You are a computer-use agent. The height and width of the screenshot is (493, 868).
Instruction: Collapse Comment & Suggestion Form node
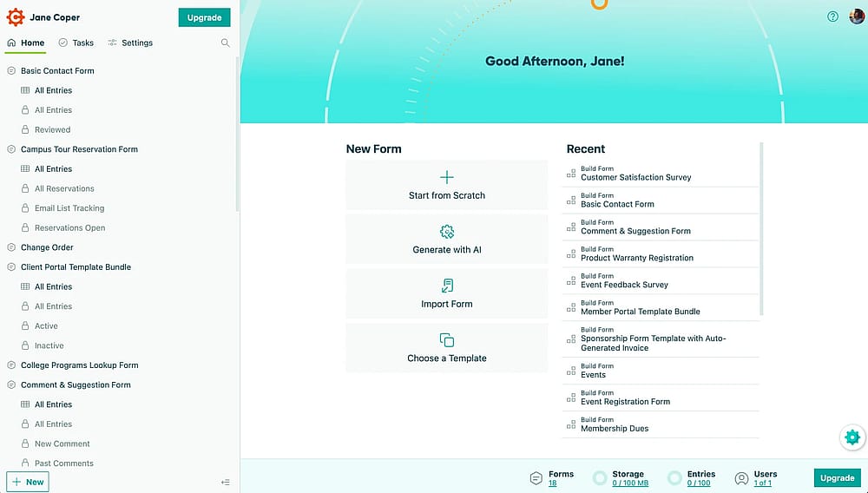click(11, 385)
